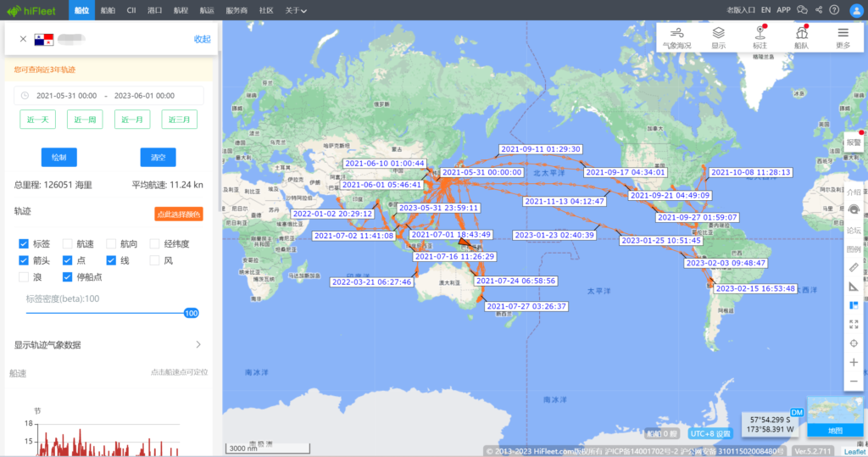Open 老版入口 old version link
The width and height of the screenshot is (868, 457).
(741, 10)
